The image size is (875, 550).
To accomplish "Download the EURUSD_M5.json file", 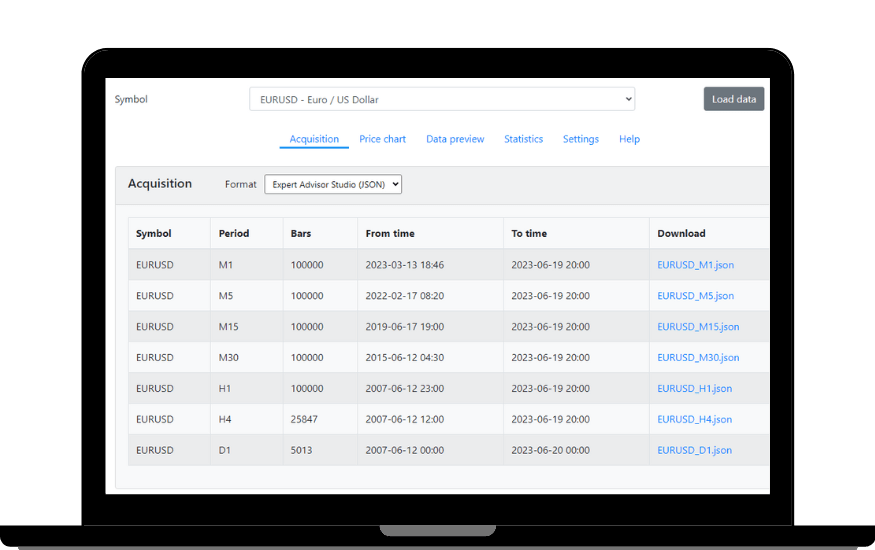I will click(695, 296).
